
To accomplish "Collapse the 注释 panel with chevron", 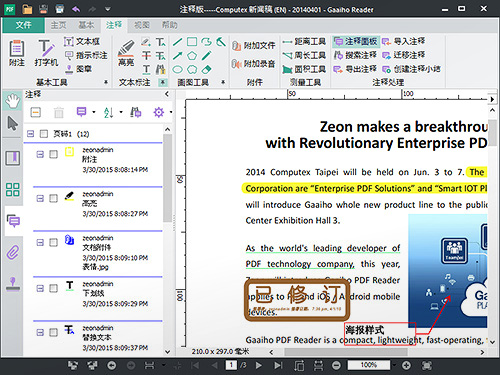I will pos(167,94).
